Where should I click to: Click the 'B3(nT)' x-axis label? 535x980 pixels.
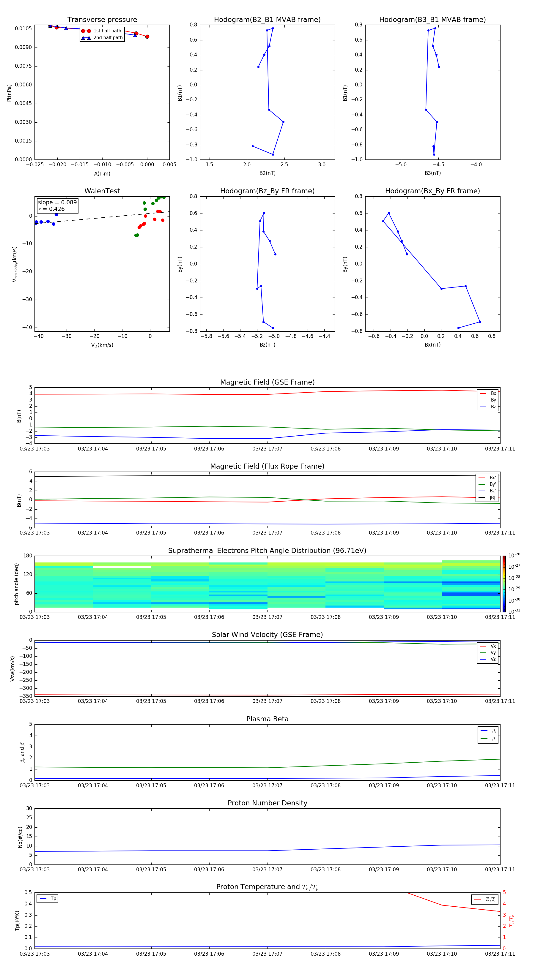(432, 173)
